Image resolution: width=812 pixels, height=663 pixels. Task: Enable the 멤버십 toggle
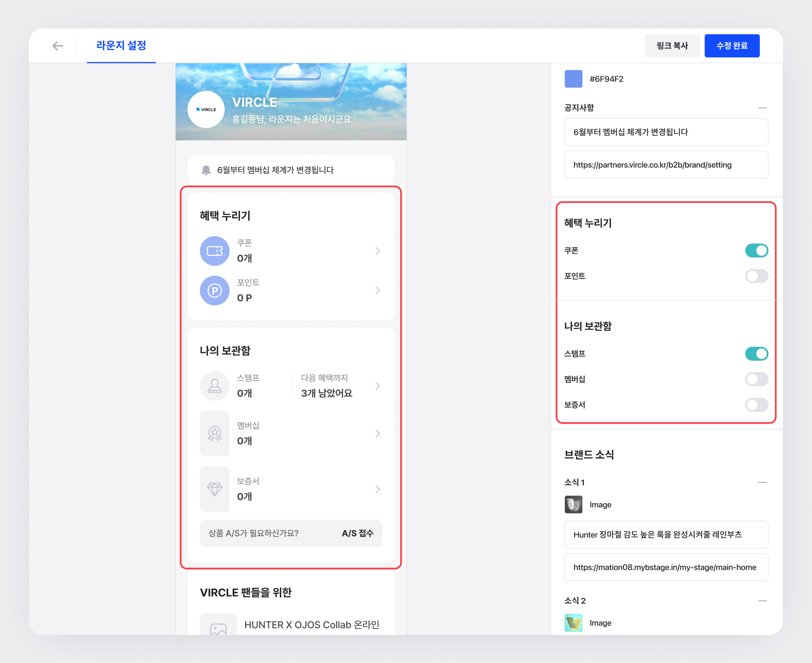tap(756, 379)
